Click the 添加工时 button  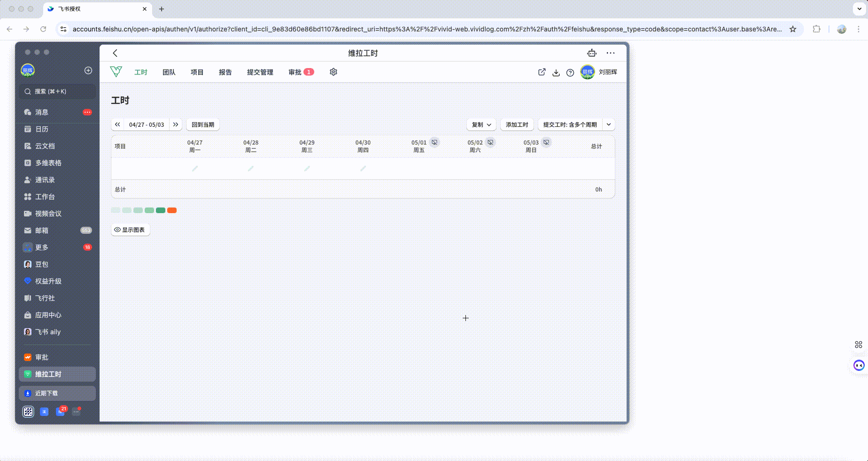click(517, 124)
